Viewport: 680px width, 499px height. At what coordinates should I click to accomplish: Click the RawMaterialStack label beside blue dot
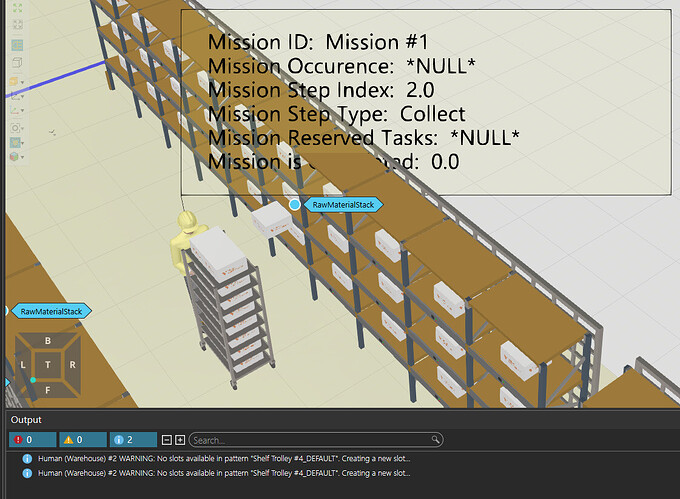coord(343,205)
